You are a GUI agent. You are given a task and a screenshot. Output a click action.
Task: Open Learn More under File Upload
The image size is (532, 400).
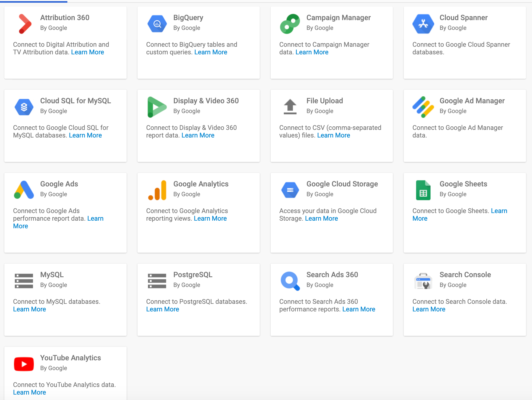point(333,135)
